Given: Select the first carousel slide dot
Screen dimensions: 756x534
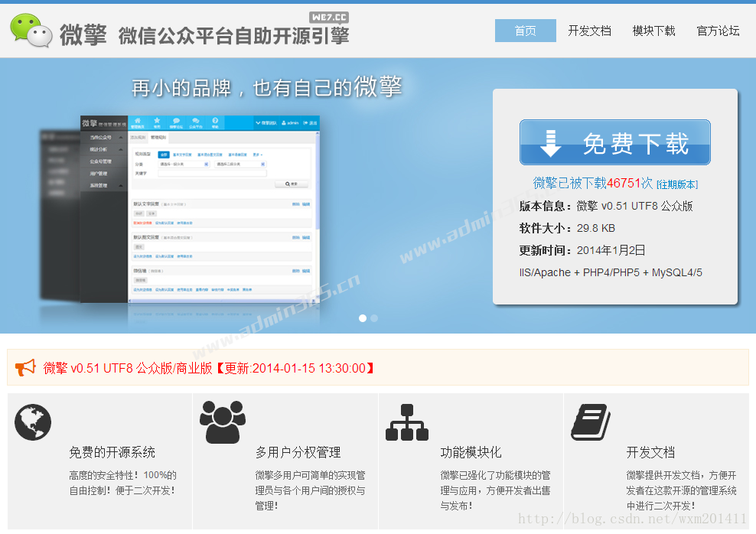Looking at the screenshot, I should [x=363, y=318].
